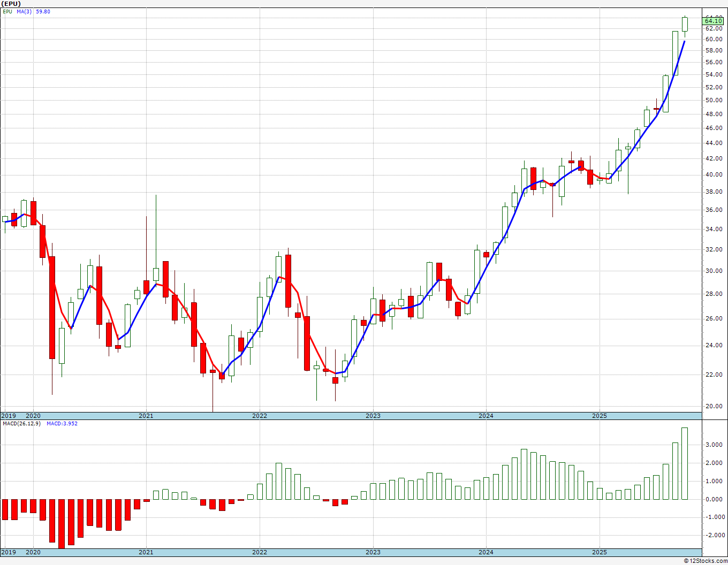Select the EPU legend label
The width and height of the screenshot is (728, 565).
point(7,11)
